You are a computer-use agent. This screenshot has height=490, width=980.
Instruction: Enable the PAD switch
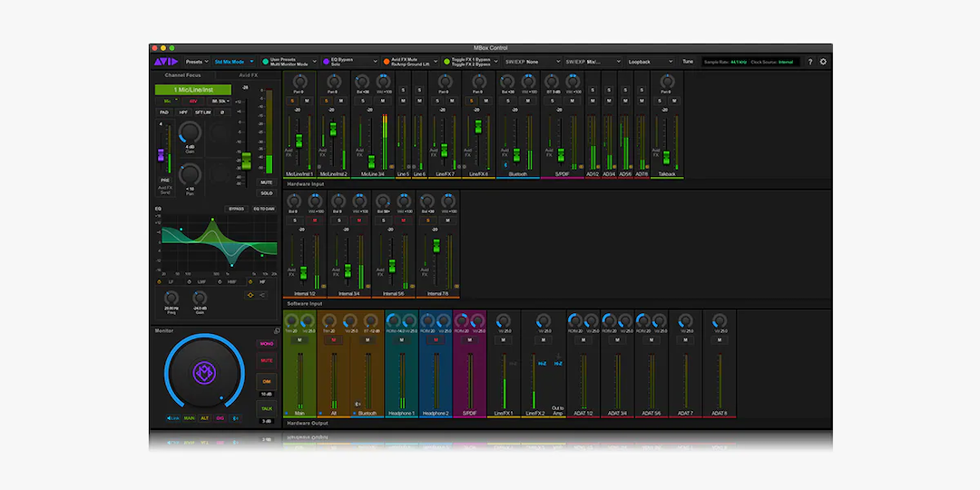tap(165, 112)
